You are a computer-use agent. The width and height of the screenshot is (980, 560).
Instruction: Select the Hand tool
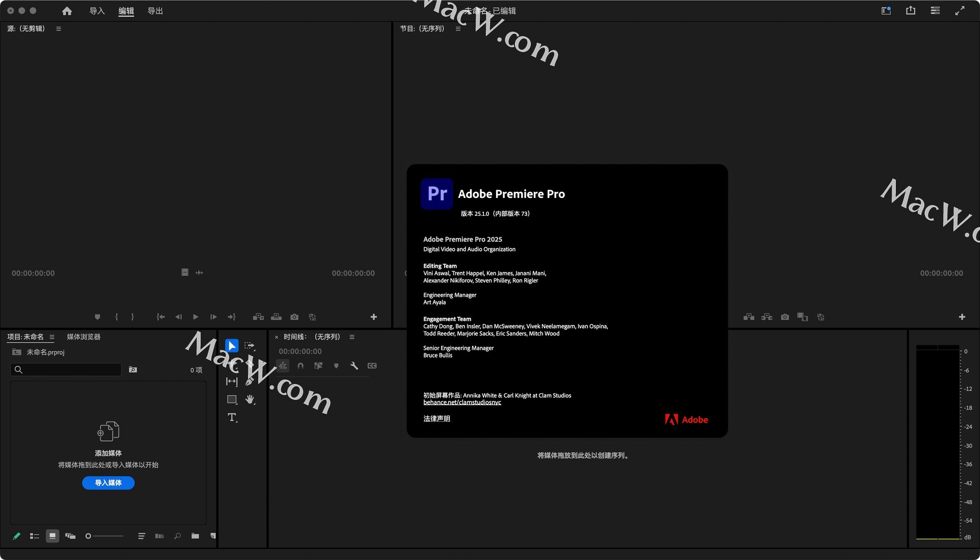[x=250, y=399]
